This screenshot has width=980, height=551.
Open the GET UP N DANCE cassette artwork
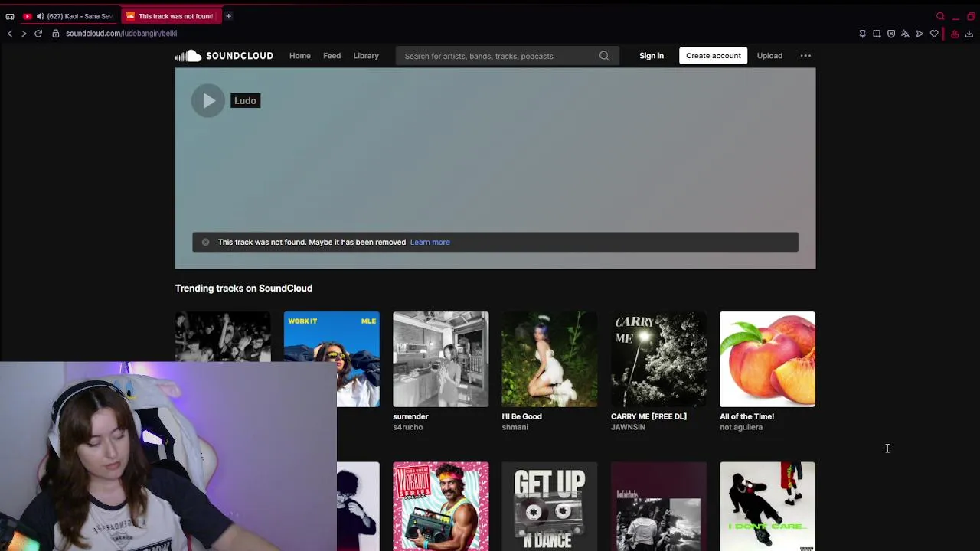point(549,506)
